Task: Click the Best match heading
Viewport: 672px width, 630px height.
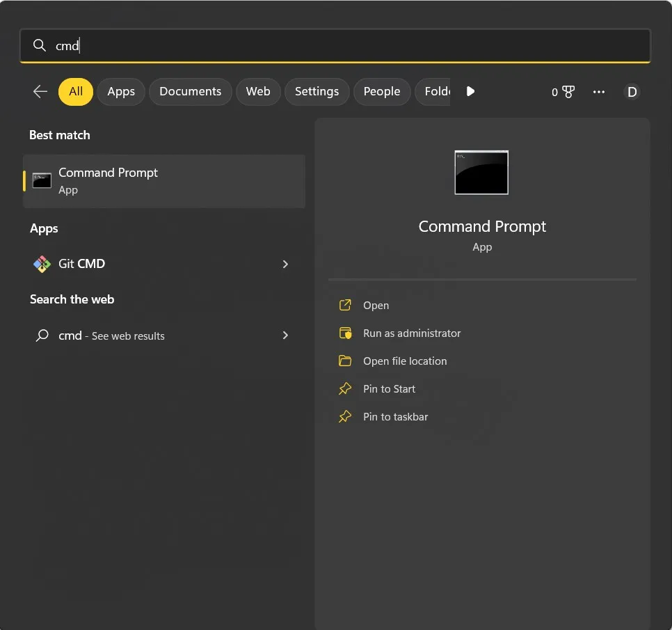Action: coord(60,135)
